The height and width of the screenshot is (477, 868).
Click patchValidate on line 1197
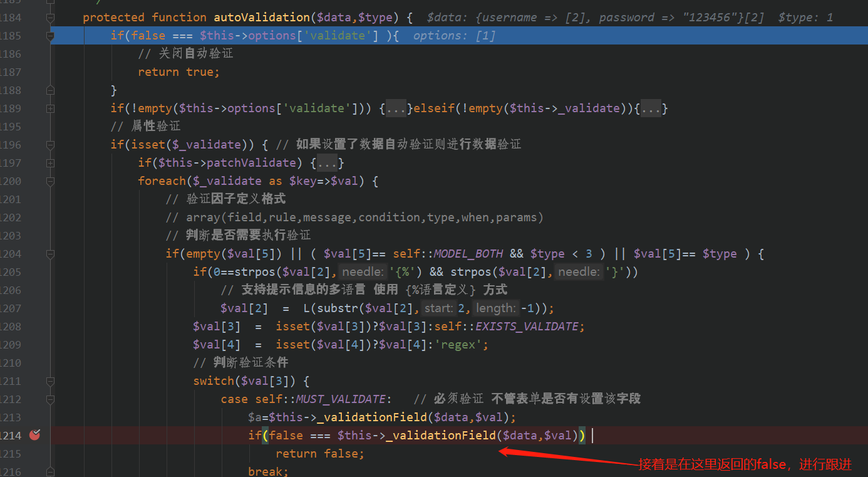[x=251, y=163]
